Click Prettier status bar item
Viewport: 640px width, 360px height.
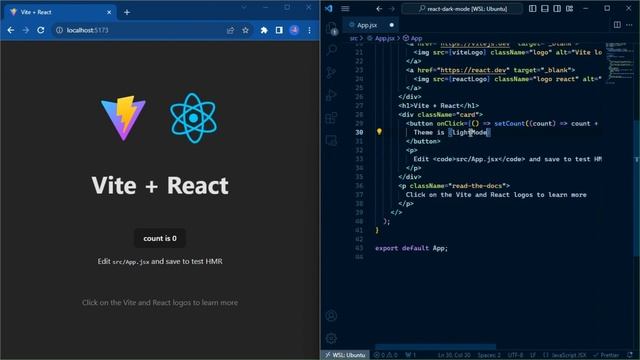point(606,355)
